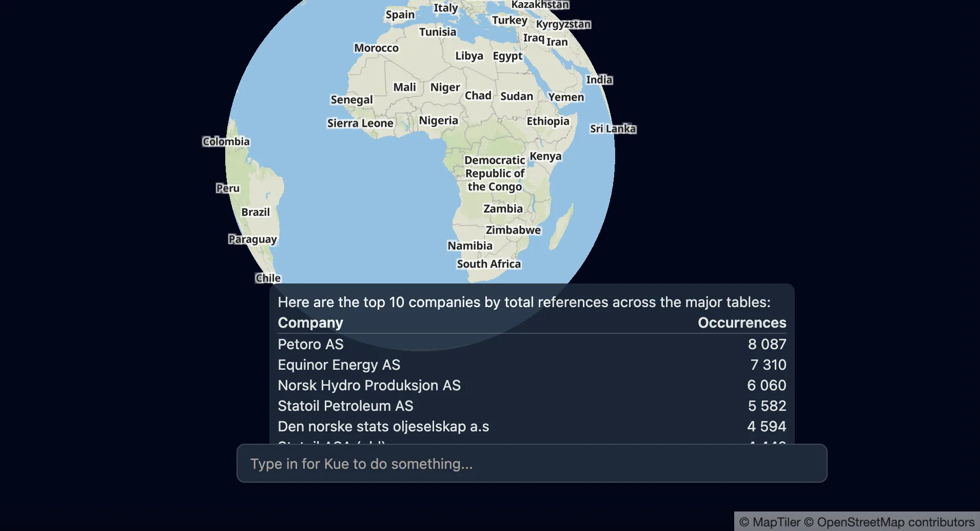Select the Petoro AS company row
Screen dimensions: 980x531
click(x=532, y=344)
